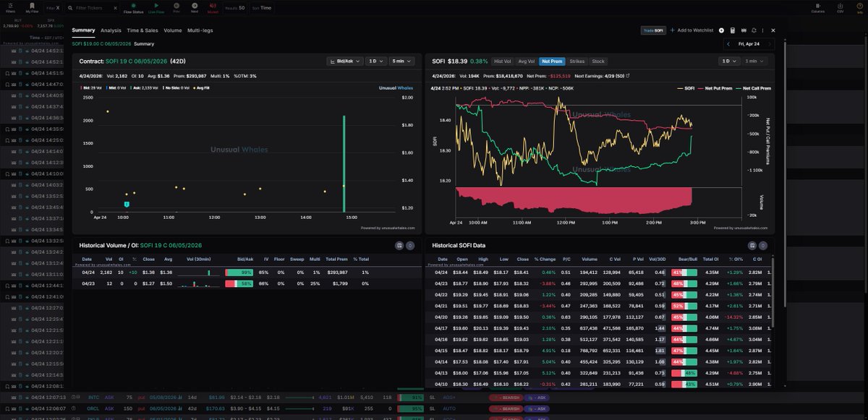Viewport: 868px width, 420px height.
Task: Open the 1 min interval dropdown
Action: click(x=754, y=61)
